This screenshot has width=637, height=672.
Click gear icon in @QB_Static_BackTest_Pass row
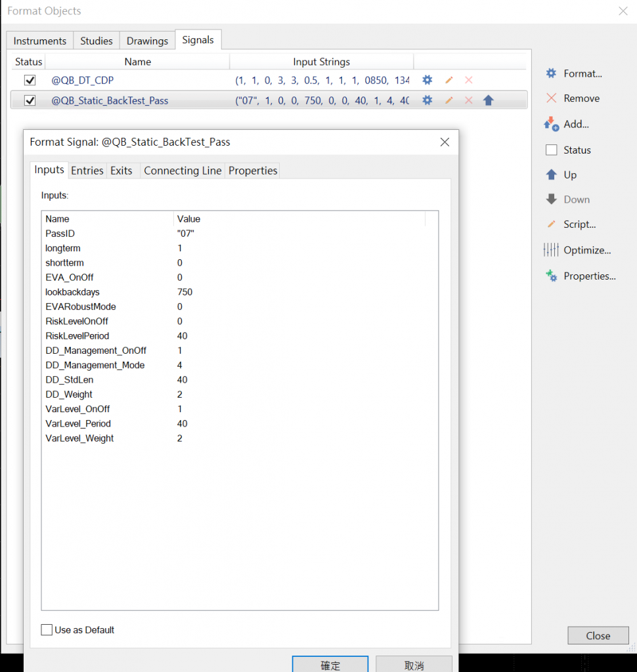coord(428,100)
